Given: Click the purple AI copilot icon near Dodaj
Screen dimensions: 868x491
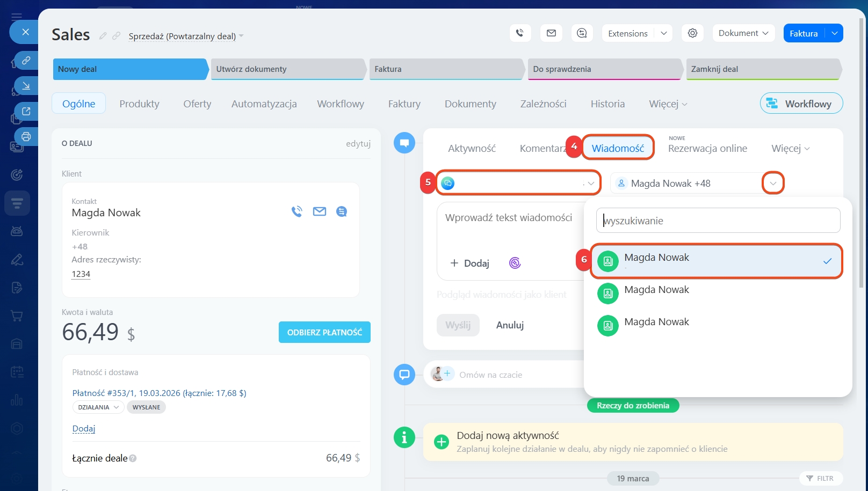Looking at the screenshot, I should click(515, 263).
